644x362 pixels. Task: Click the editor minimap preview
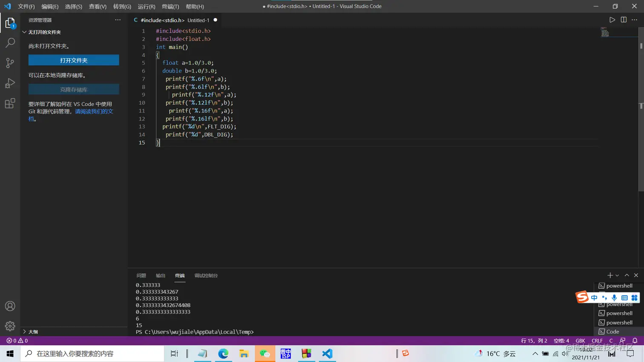tap(605, 32)
